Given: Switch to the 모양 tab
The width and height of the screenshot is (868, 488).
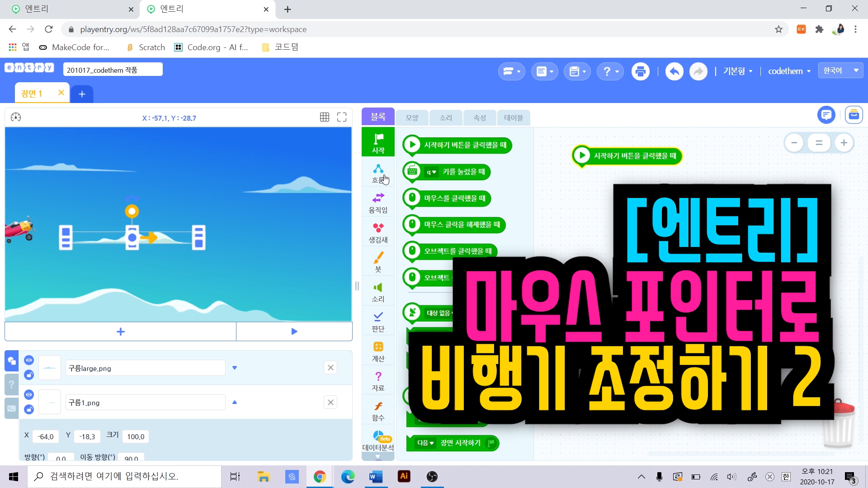Looking at the screenshot, I should (412, 118).
